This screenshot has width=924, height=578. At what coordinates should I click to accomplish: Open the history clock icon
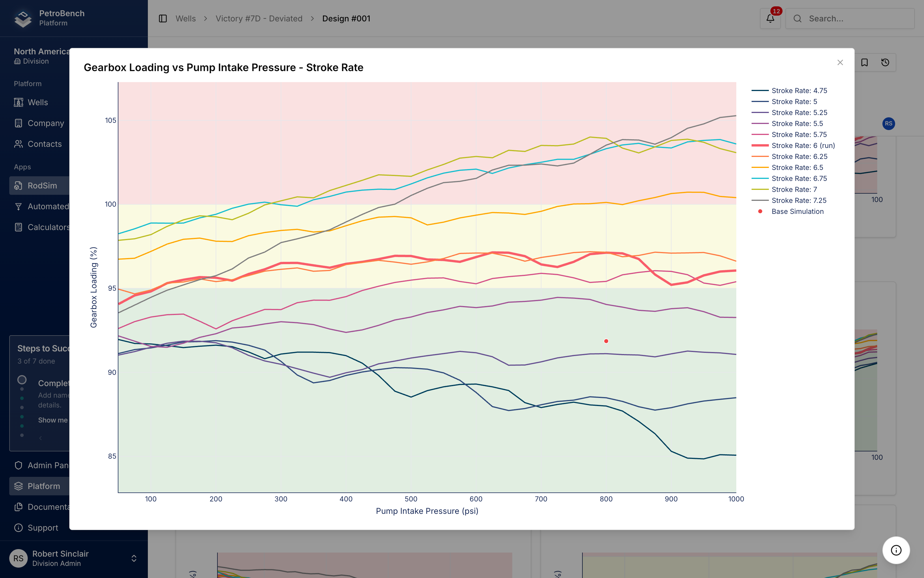885,62
